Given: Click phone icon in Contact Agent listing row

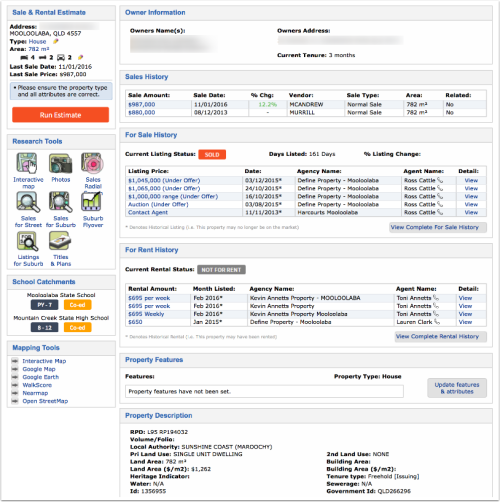Looking at the screenshot, I should (x=440, y=212).
